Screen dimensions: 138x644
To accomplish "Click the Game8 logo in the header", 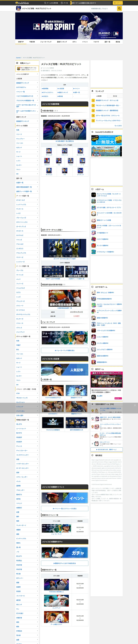I will click(x=22, y=3).
